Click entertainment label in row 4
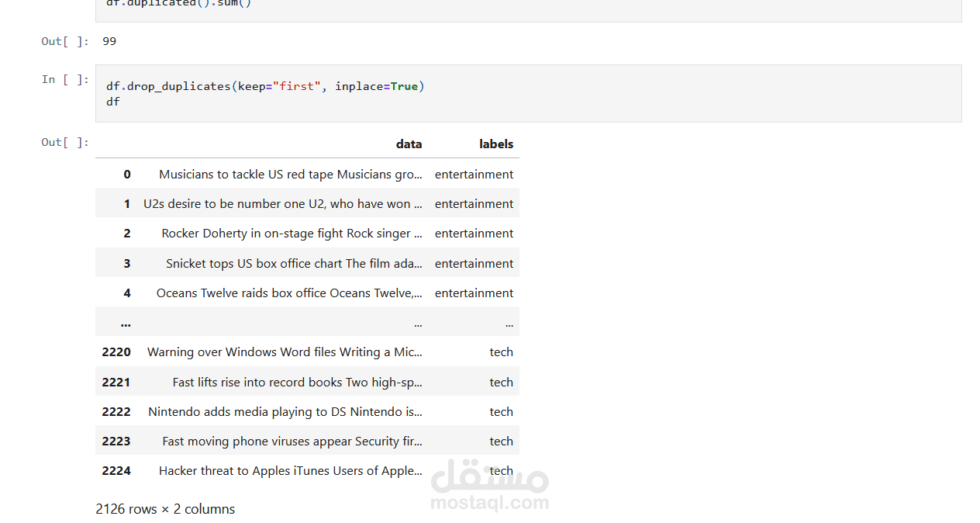Image resolution: width=980 pixels, height=523 pixels. point(474,293)
